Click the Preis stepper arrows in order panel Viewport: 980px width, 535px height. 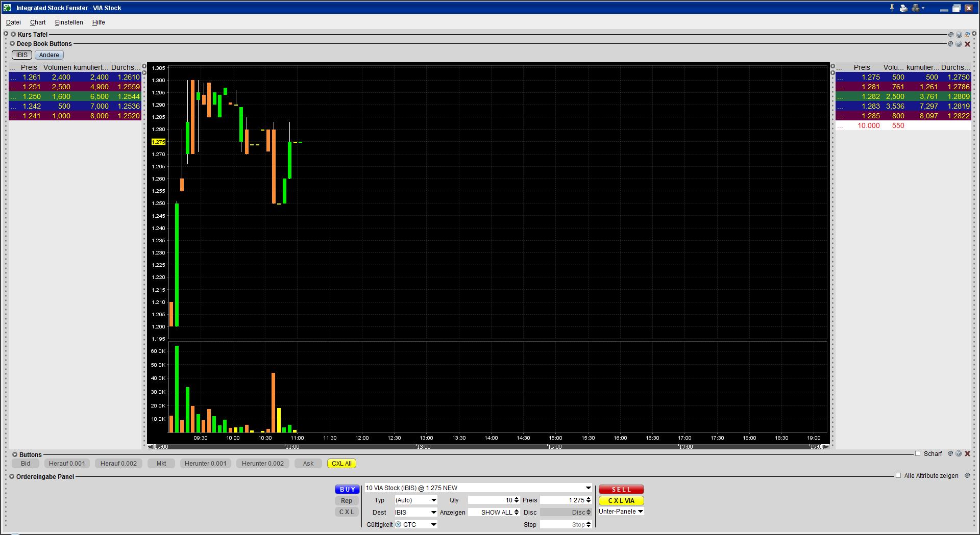coord(589,500)
